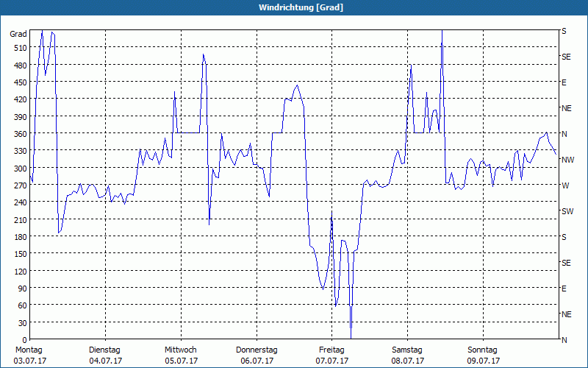Click the 'Windrichtung [Grad]' chart title
Image resolution: width=588 pixels, height=368 pixels.
click(301, 7)
